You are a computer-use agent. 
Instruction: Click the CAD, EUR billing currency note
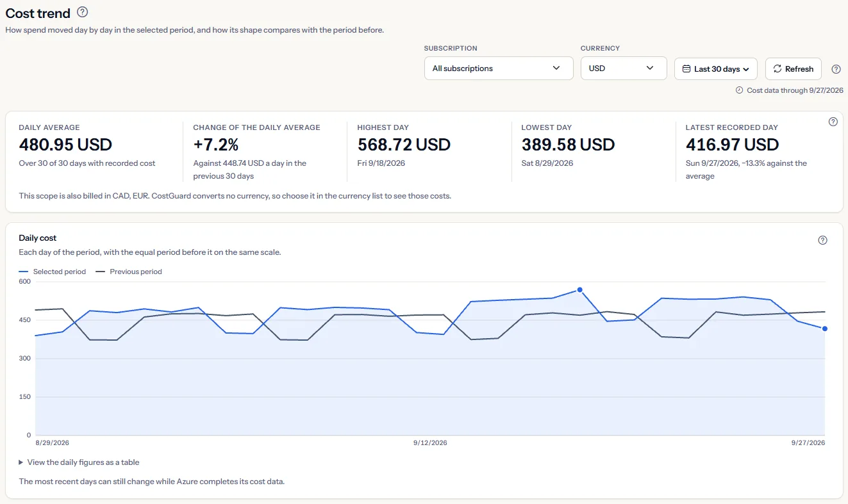point(235,196)
